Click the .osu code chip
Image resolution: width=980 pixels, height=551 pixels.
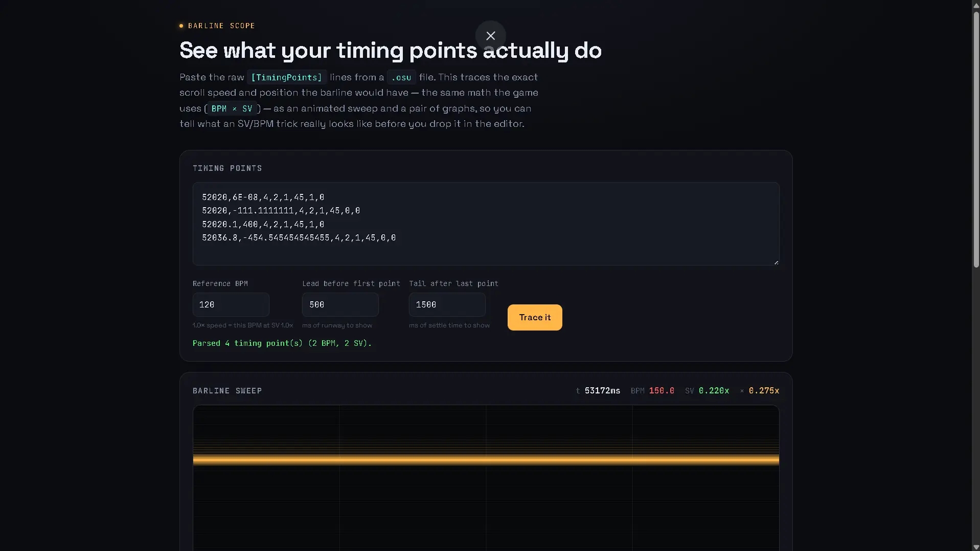[401, 77]
